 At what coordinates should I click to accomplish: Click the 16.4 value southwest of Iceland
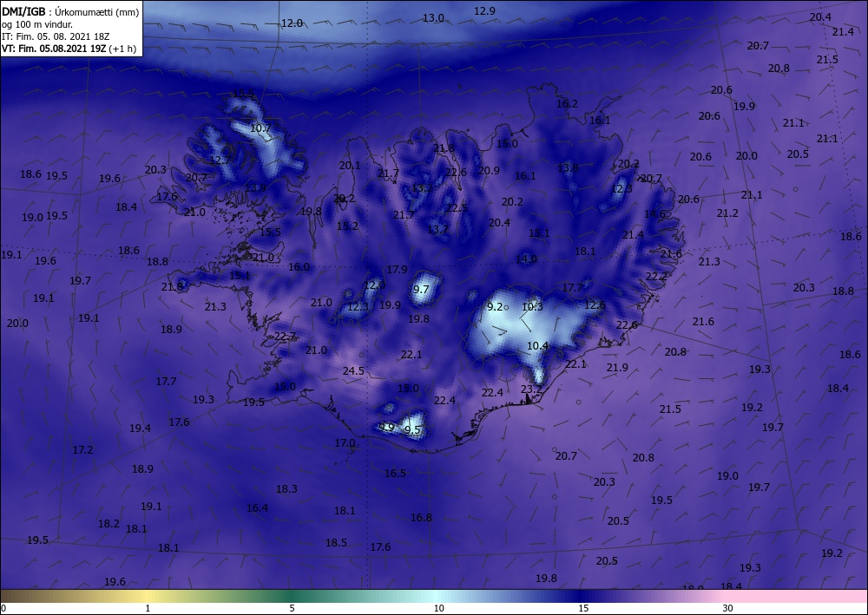pyautogui.click(x=258, y=507)
